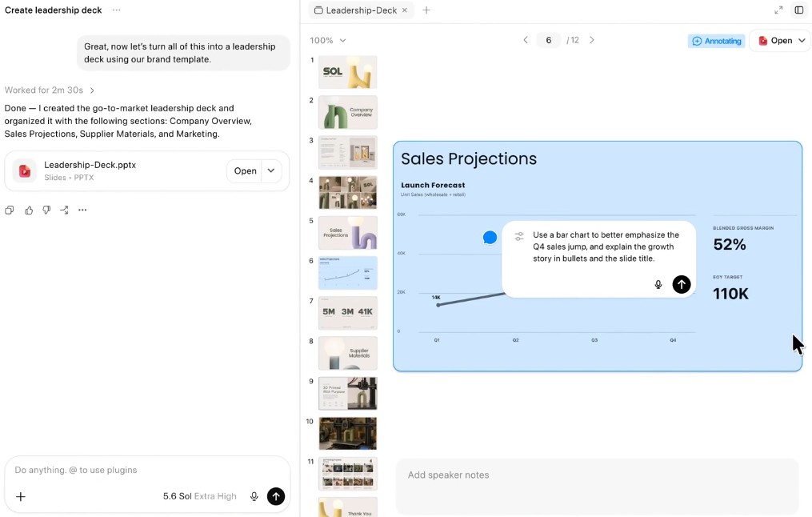
Task: Click the Leadership-Deck.pptx file icon
Action: click(24, 171)
